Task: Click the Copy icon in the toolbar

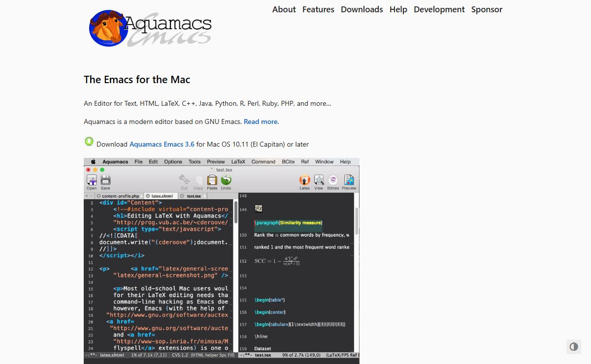Action: coord(198,182)
